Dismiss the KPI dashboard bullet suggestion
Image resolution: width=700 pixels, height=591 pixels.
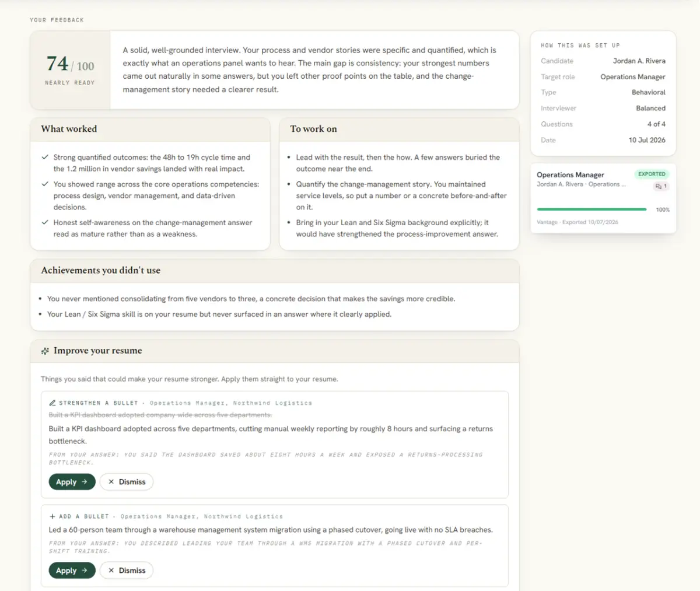coord(127,482)
